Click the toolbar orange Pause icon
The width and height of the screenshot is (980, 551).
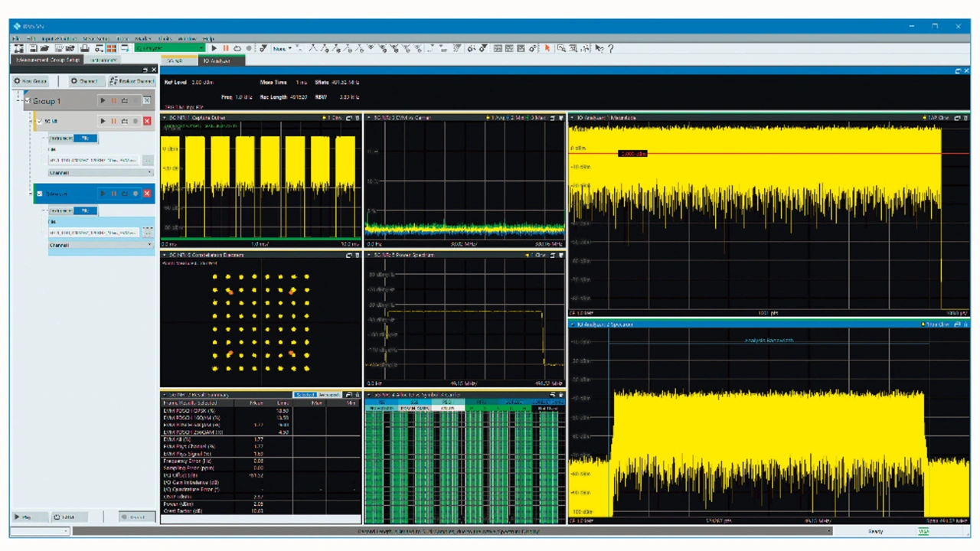tap(226, 48)
